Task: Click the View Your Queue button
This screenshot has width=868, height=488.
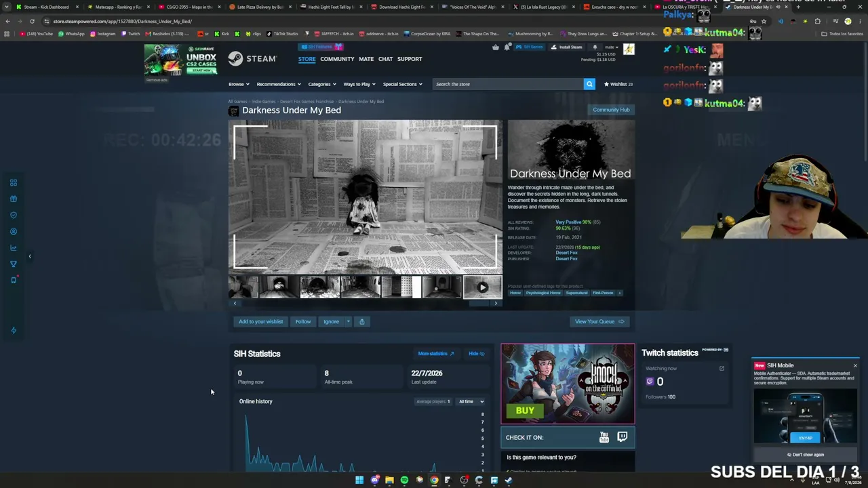Action: 599,322
